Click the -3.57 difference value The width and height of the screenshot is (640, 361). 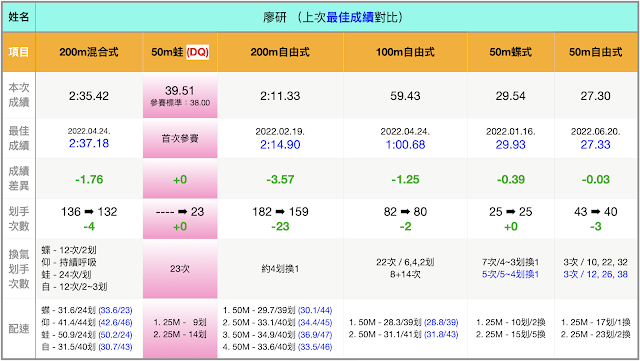pos(280,179)
